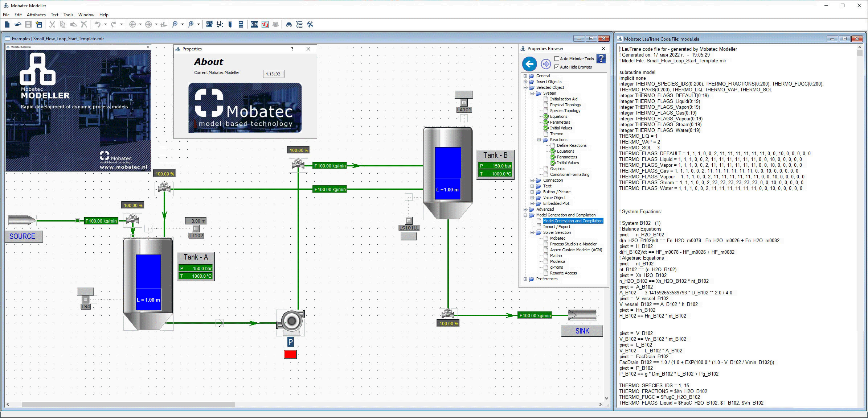
Task: Navigate forward with the circled right arrow
Action: point(148,24)
